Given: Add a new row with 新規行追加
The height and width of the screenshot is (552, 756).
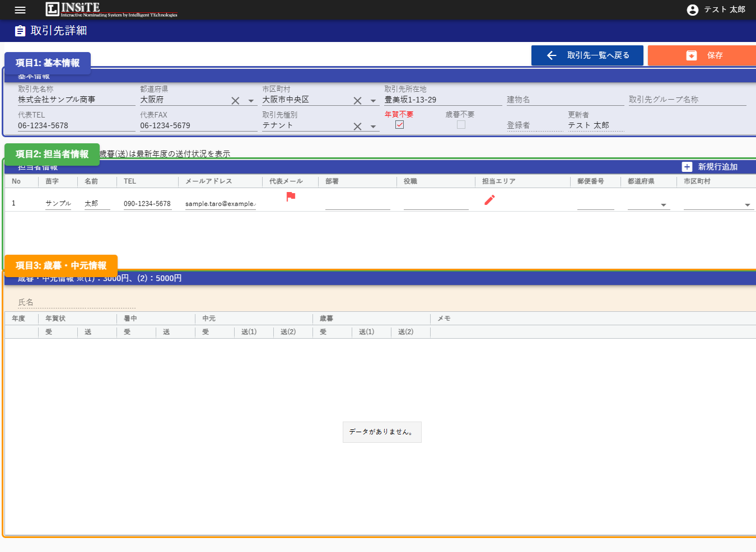Looking at the screenshot, I should click(x=710, y=167).
